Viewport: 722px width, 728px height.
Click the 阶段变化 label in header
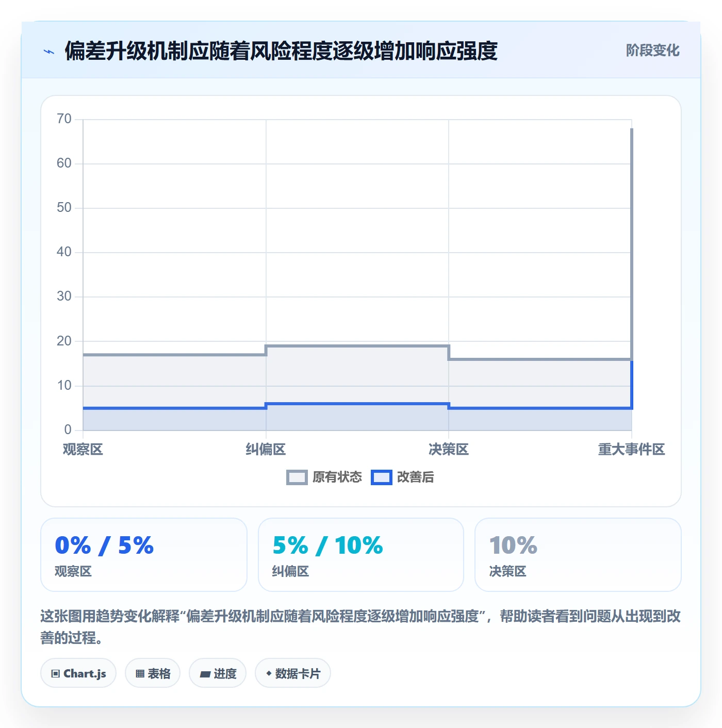point(653,51)
